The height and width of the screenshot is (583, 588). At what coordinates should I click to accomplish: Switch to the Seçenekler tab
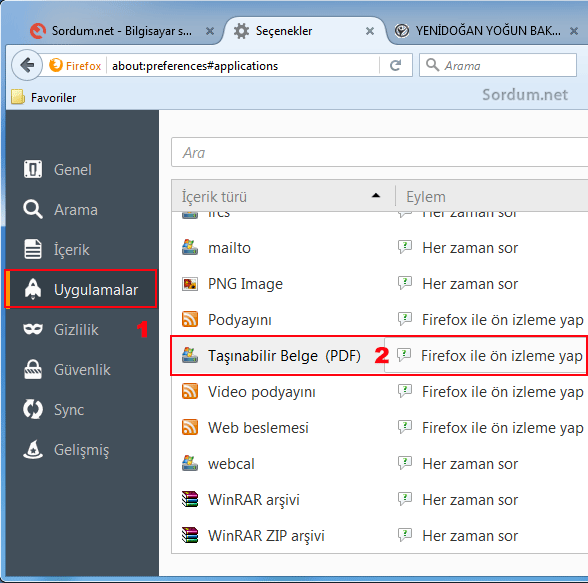pos(304,31)
